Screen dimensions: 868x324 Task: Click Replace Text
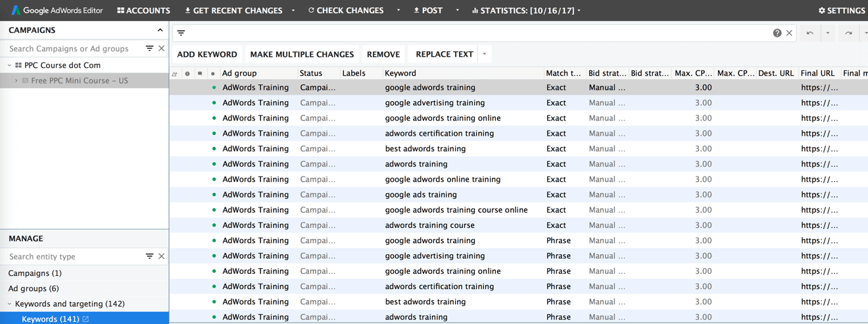(x=445, y=54)
